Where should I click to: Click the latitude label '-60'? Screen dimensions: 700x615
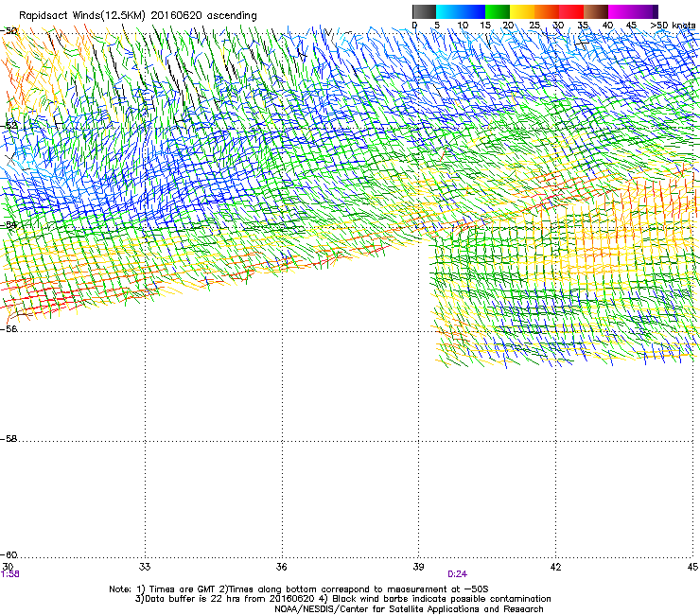[9, 554]
